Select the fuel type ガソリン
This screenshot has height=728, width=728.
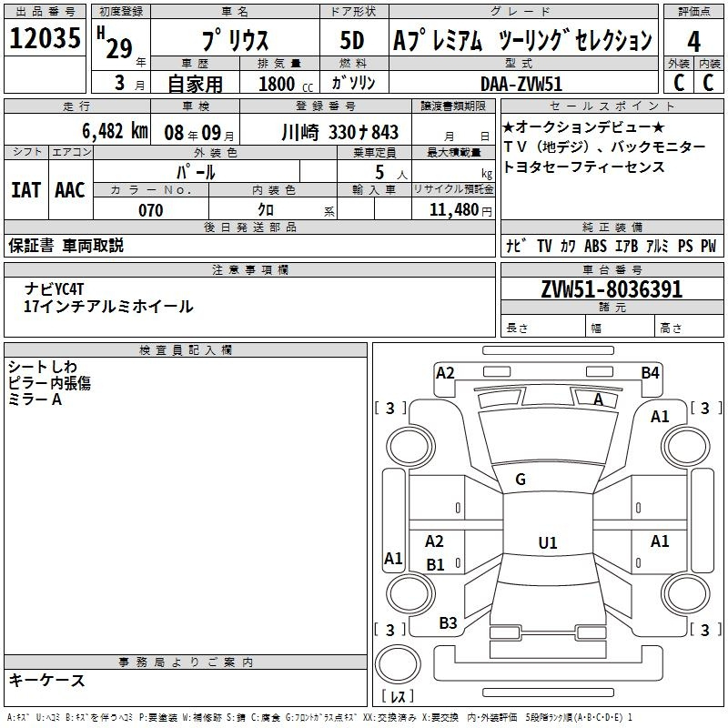coord(353,83)
